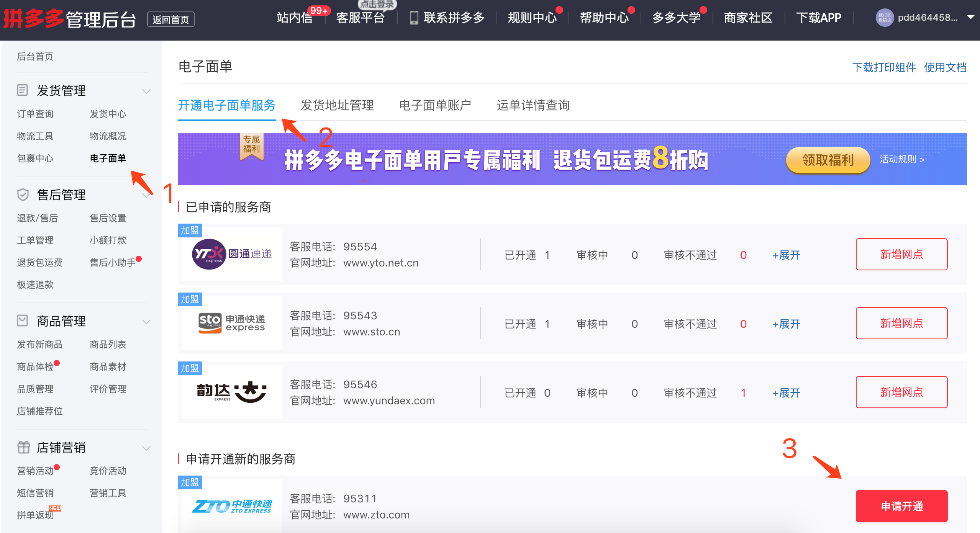Click the 返回首页 button
The width and height of the screenshot is (980, 533).
point(171,19)
